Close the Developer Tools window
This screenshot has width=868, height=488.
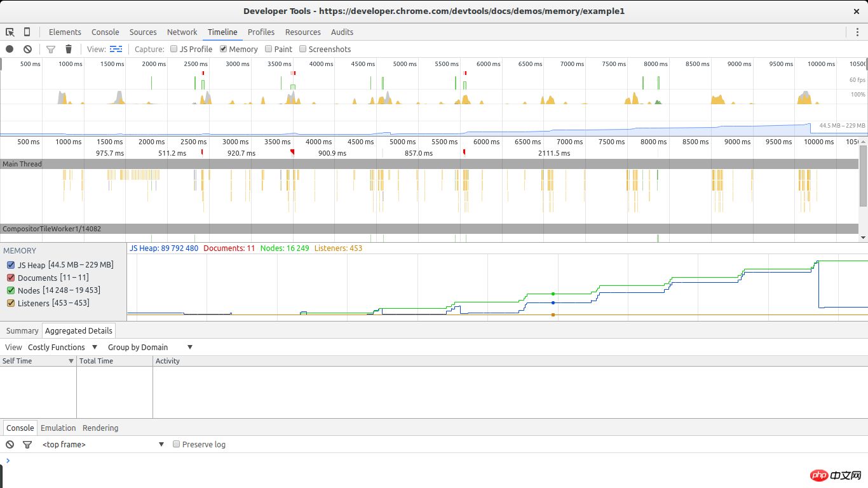tap(857, 11)
